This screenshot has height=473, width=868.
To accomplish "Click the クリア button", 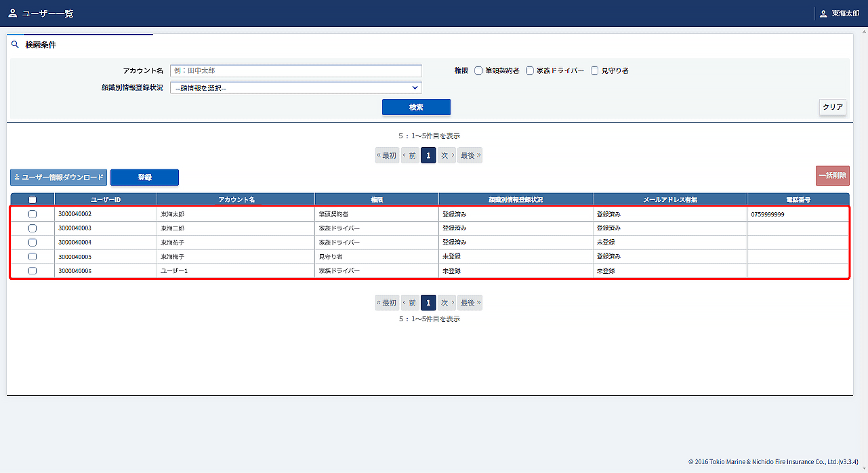I will [832, 107].
